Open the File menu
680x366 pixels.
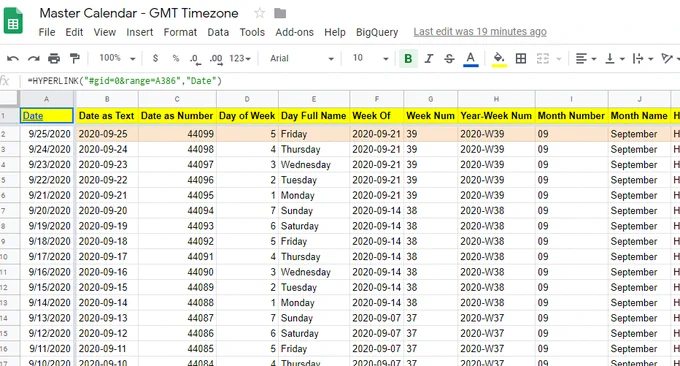pyautogui.click(x=47, y=32)
